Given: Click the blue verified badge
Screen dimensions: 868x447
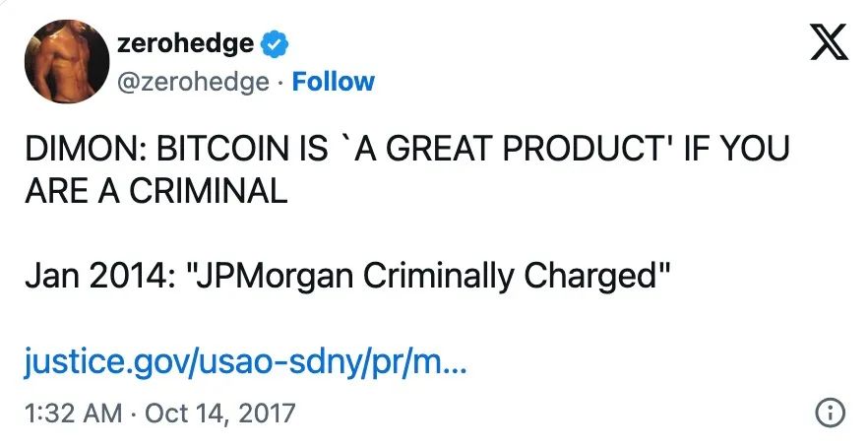Looking at the screenshot, I should pos(275,43).
